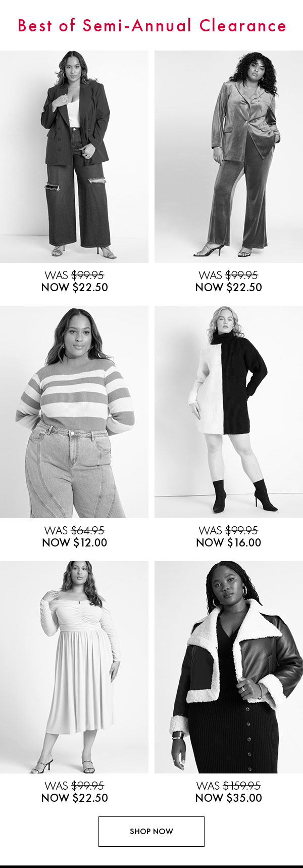The width and height of the screenshot is (303, 868).
Task: Click the WAS $159.95 strikethrough price
Action: pyautogui.click(x=229, y=786)
